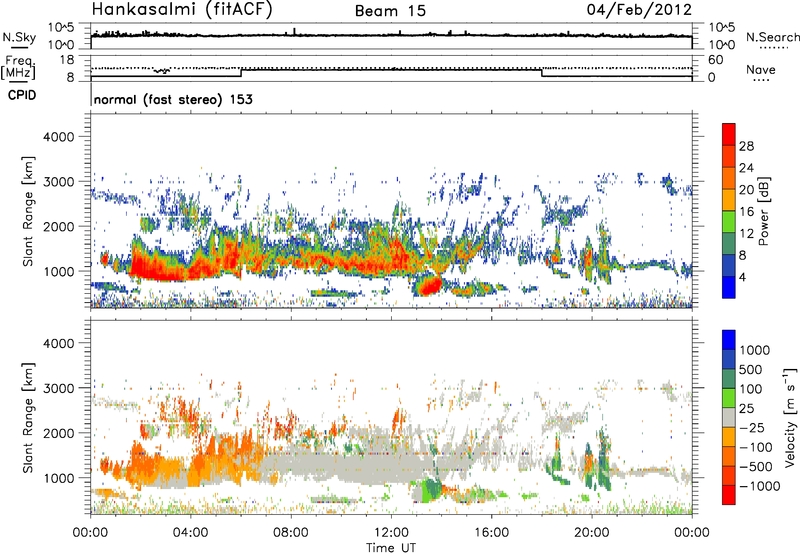Click the '1000' range tick of the Velocity panel
The height and width of the screenshot is (554, 800).
coord(58,478)
